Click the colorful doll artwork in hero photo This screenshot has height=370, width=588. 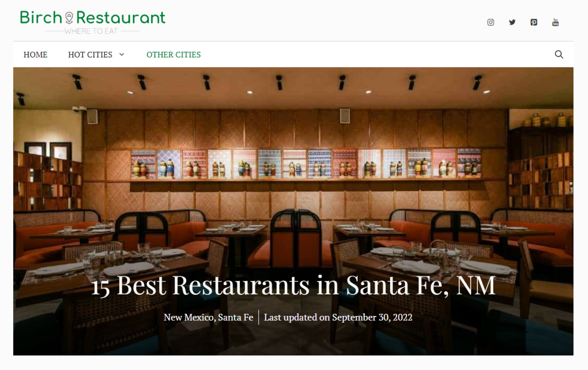click(x=306, y=164)
